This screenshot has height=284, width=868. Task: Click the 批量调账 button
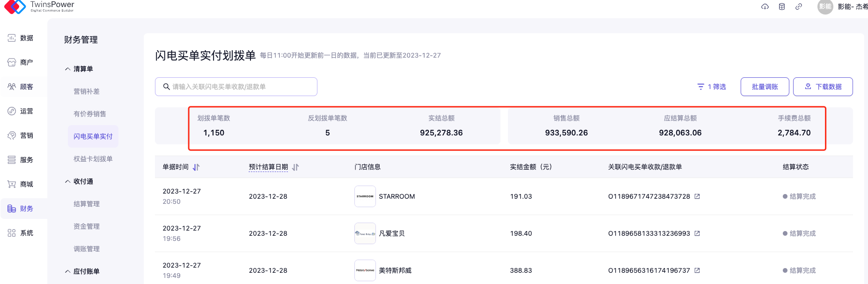pyautogui.click(x=765, y=87)
